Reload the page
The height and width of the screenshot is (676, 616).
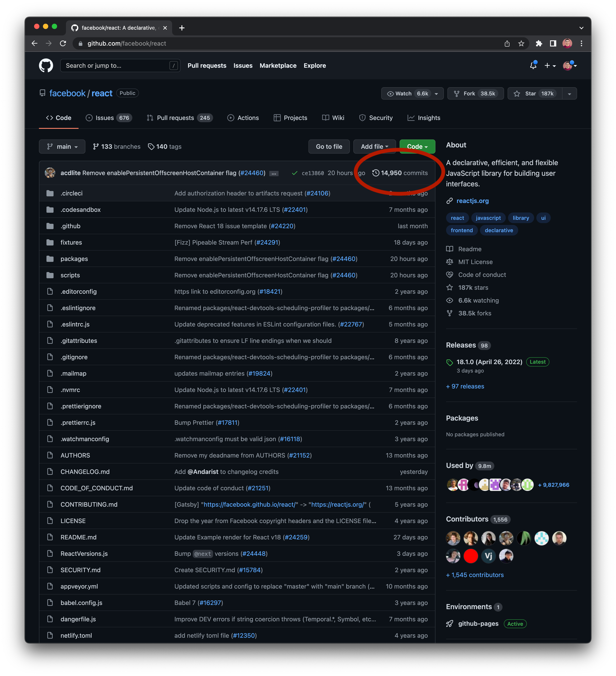tap(63, 44)
